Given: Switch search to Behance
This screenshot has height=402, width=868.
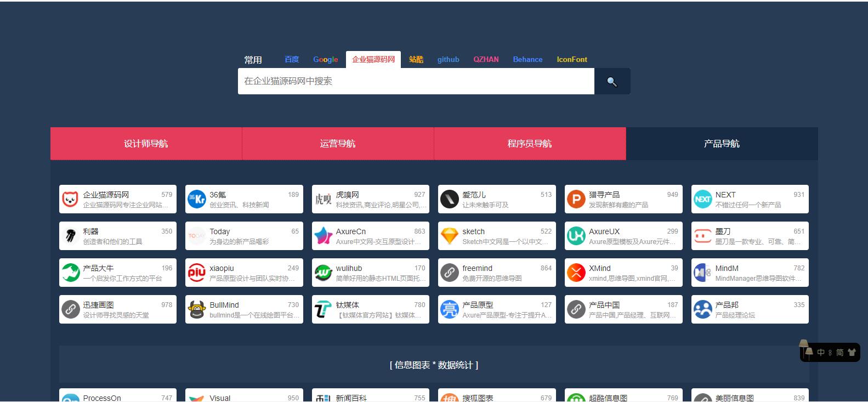Looking at the screenshot, I should [x=527, y=59].
